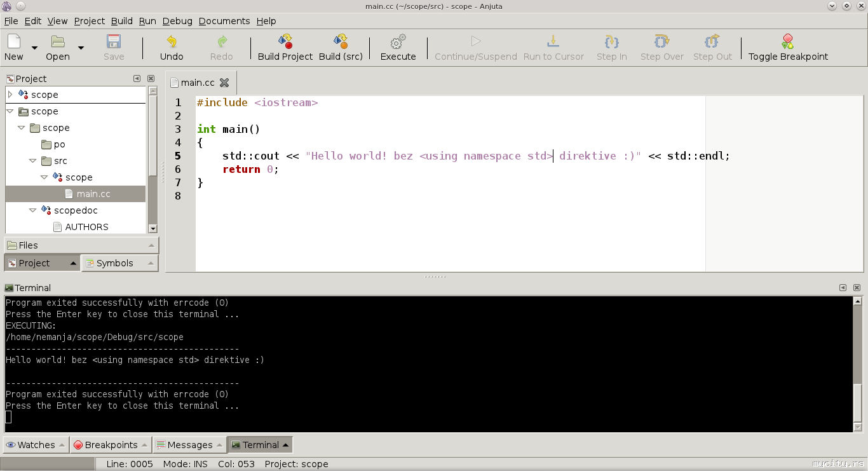This screenshot has width=868, height=471.
Task: Click the Toggle Breakpoint icon
Action: point(788,42)
